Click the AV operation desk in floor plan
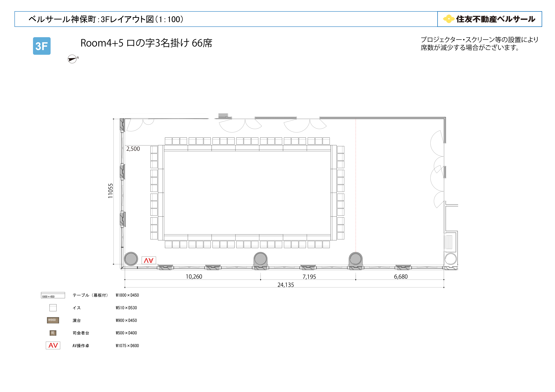This screenshot has width=555, height=392. coord(149,260)
